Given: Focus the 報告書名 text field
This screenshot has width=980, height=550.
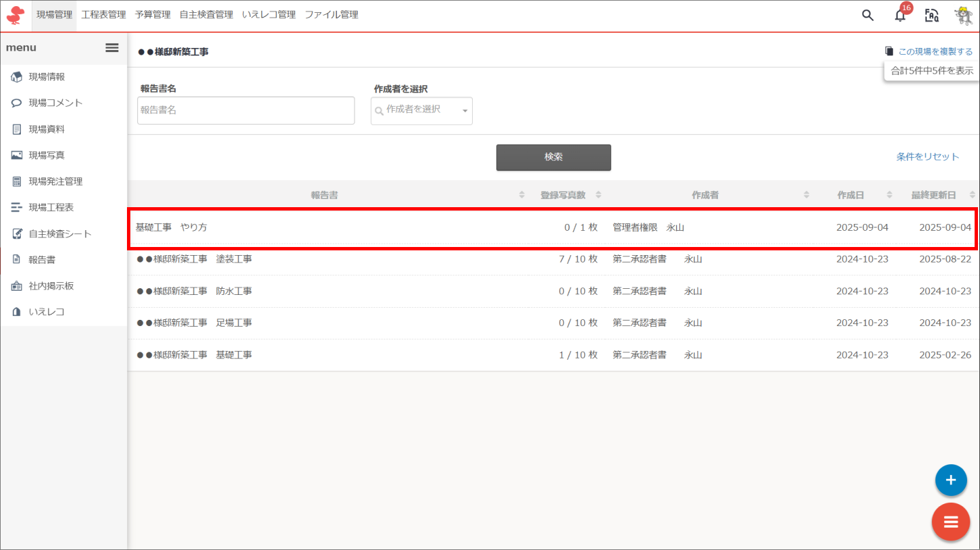Looking at the screenshot, I should click(246, 110).
